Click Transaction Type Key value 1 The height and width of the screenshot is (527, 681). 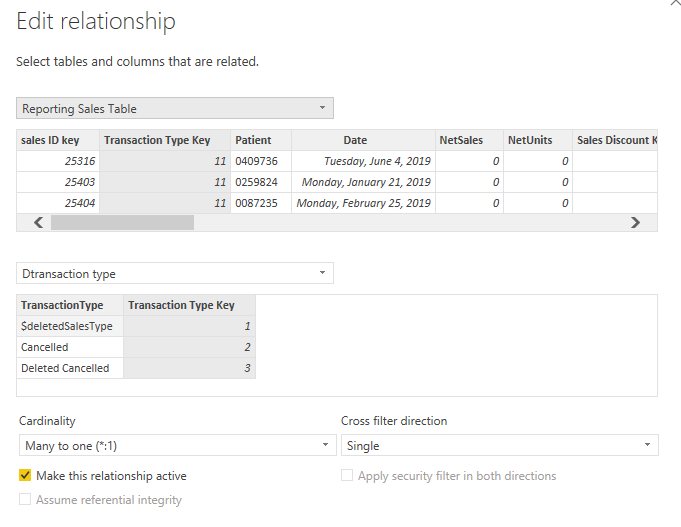pos(189,326)
